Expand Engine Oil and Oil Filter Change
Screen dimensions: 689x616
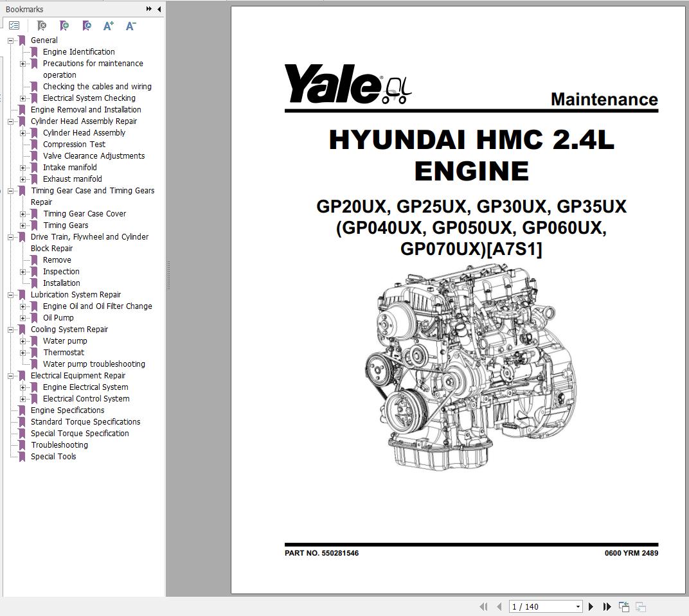coord(23,306)
